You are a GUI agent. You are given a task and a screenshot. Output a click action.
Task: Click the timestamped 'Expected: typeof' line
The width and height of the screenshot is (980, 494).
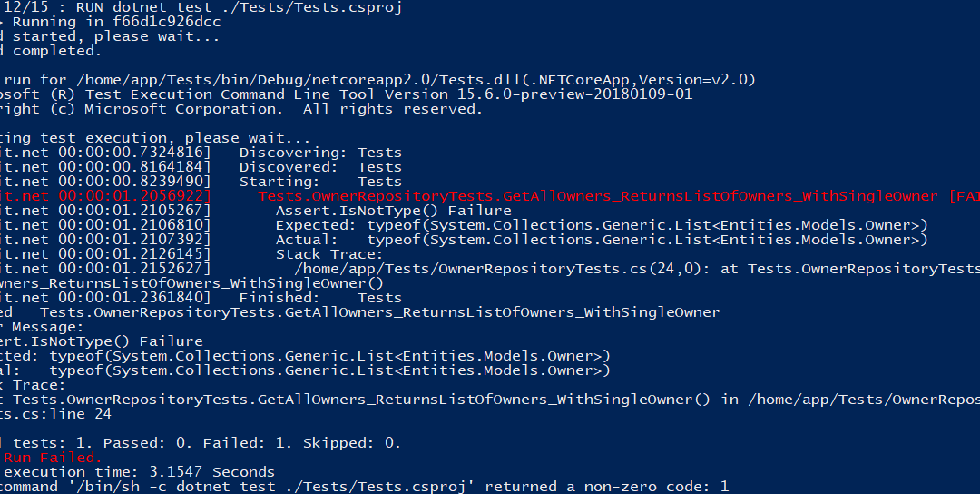601,225
